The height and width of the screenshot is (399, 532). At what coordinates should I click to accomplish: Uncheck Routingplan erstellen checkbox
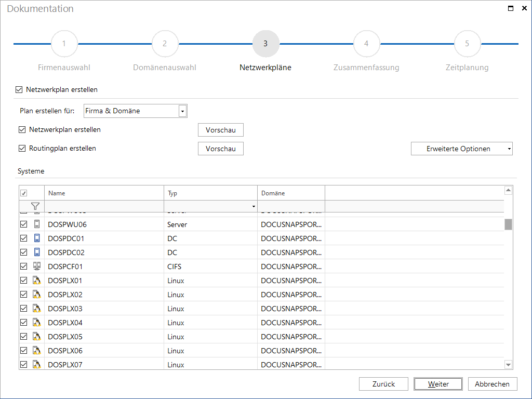[x=22, y=148]
